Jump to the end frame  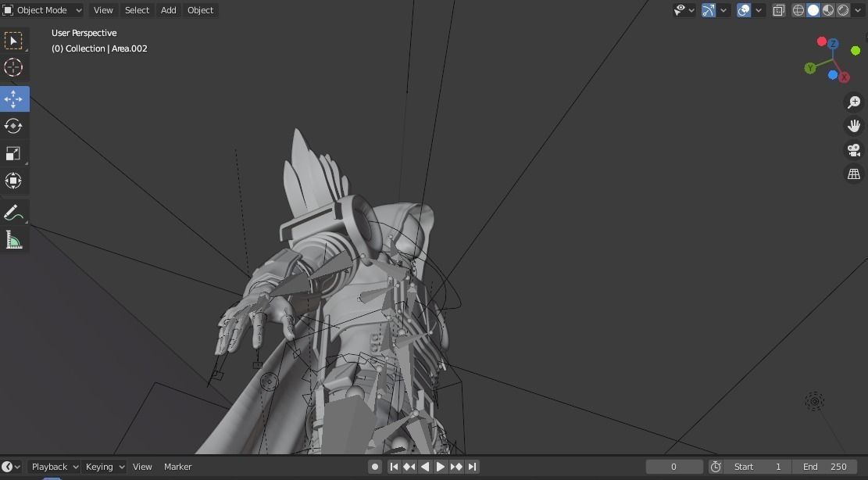(472, 467)
